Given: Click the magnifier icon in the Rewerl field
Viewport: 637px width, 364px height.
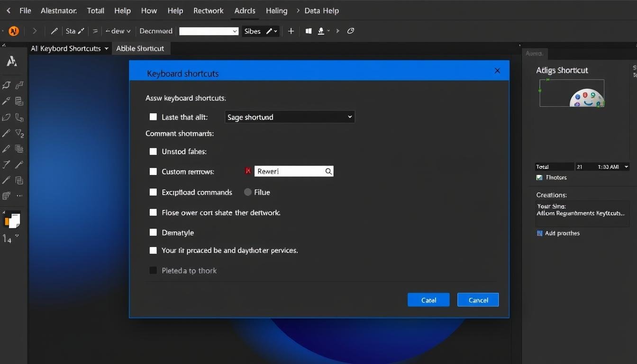Looking at the screenshot, I should point(328,172).
